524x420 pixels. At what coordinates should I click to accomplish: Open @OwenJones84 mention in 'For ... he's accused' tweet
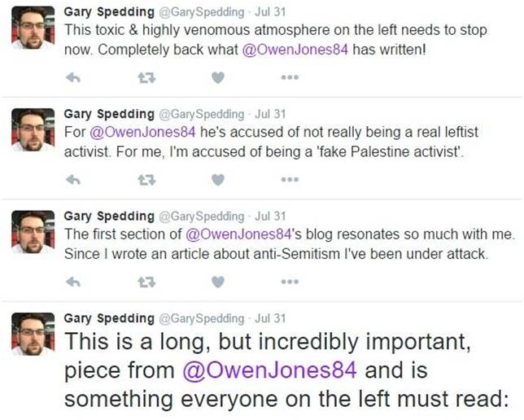(142, 132)
